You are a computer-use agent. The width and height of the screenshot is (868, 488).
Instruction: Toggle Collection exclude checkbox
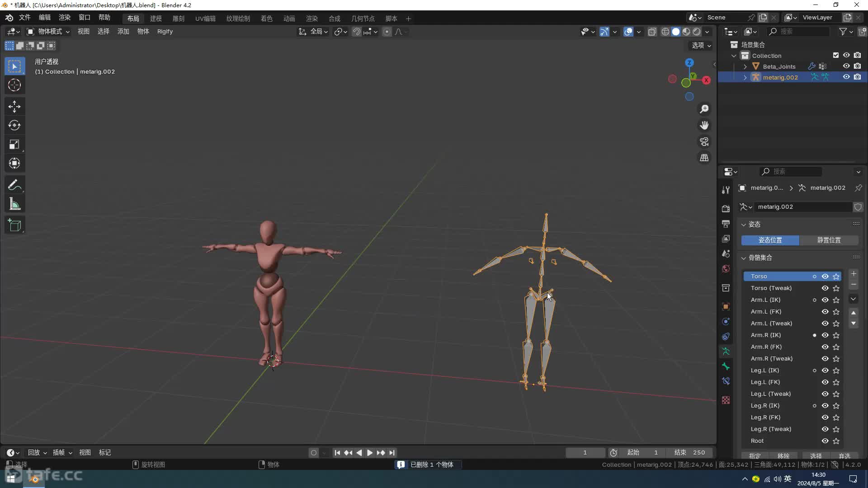(836, 56)
